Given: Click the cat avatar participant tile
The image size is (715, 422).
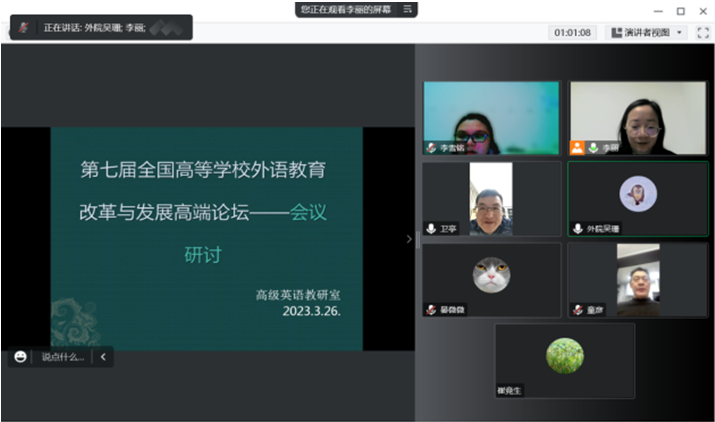Looking at the screenshot, I should 490,279.
